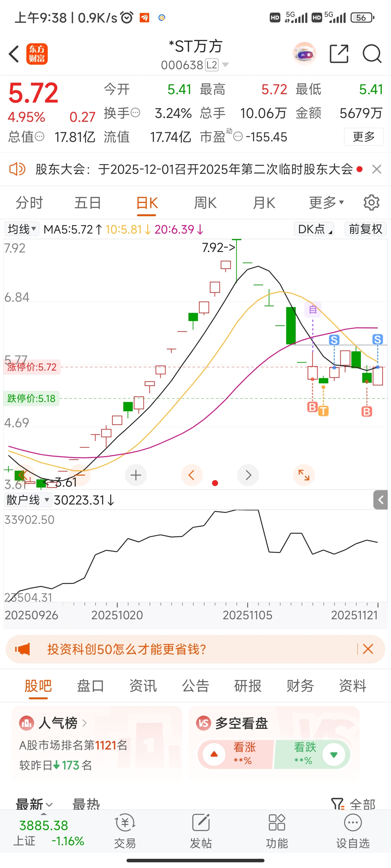Open the 散户线 indicator dropdown
The width and height of the screenshot is (391, 868).
coord(28,500)
